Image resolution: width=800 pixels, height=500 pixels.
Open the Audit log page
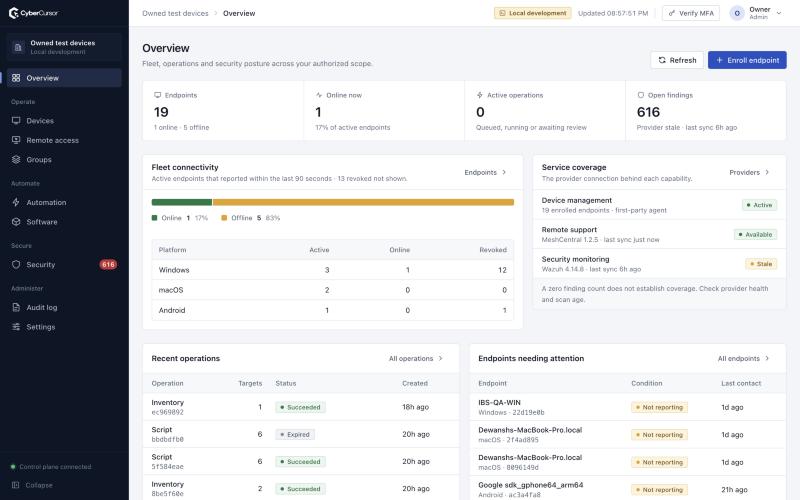coord(64,308)
